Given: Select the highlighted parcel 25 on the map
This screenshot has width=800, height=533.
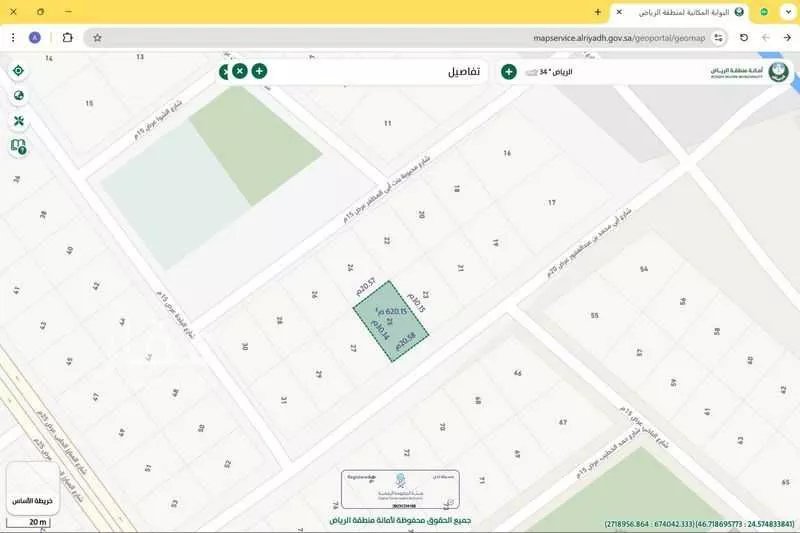Looking at the screenshot, I should (390, 321).
